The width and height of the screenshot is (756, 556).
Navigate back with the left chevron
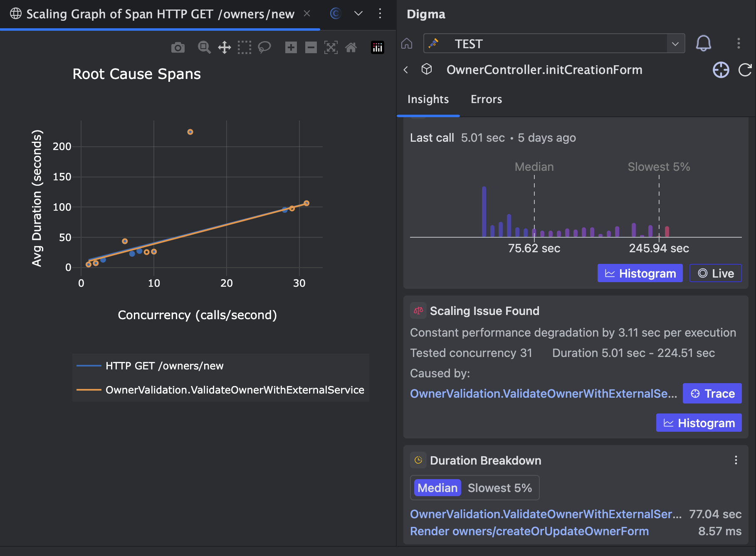406,70
